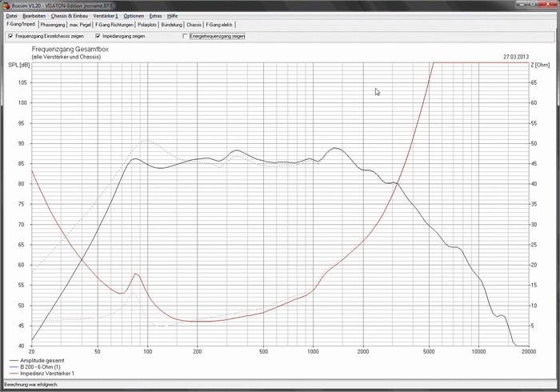Screen dimensions: 560x392
Task: Switch to the F-Gang/Imped. tab
Action: pos(21,24)
